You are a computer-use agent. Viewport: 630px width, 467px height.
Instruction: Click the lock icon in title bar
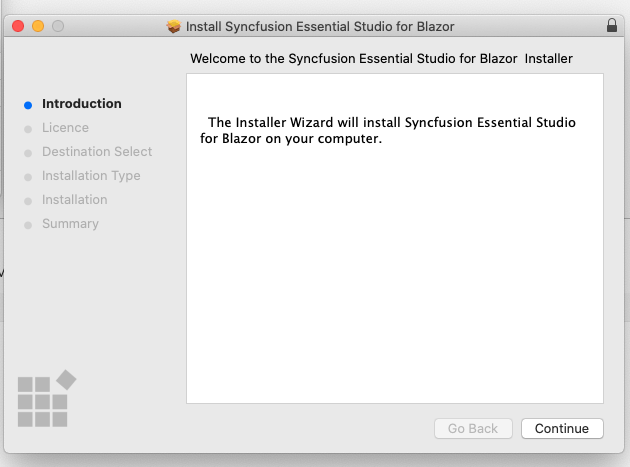(x=611, y=25)
